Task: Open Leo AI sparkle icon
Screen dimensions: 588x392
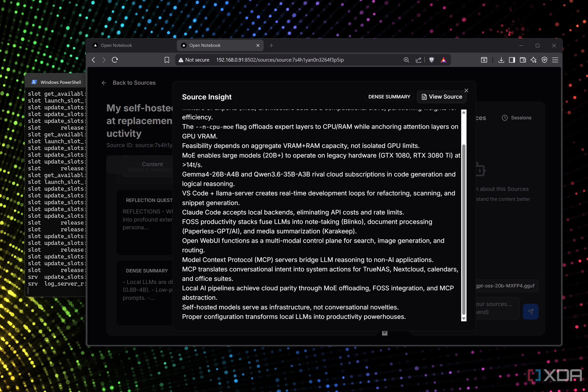Action: pyautogui.click(x=533, y=60)
